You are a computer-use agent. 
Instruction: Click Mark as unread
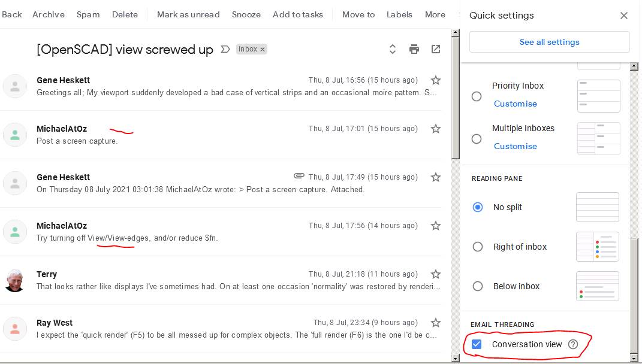click(x=188, y=14)
